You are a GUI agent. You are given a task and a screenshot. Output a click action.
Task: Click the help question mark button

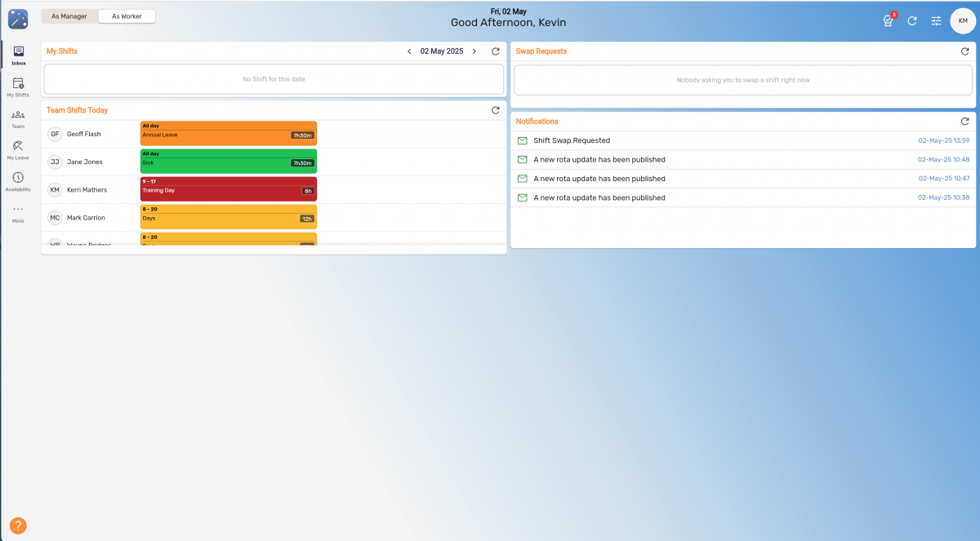tap(18, 525)
